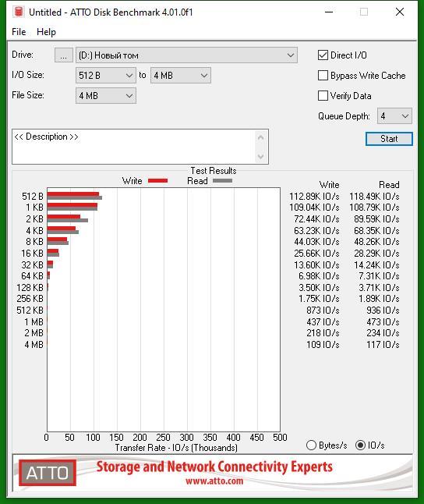424x504 pixels.
Task: Disable the Direct I/O checkbox
Action: [x=323, y=55]
